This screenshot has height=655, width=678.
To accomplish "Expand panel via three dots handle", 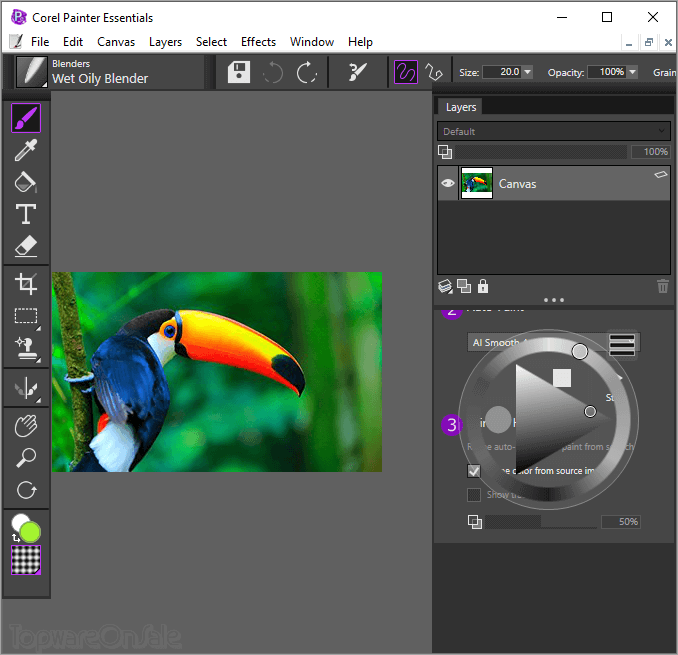I will pyautogui.click(x=553, y=300).
